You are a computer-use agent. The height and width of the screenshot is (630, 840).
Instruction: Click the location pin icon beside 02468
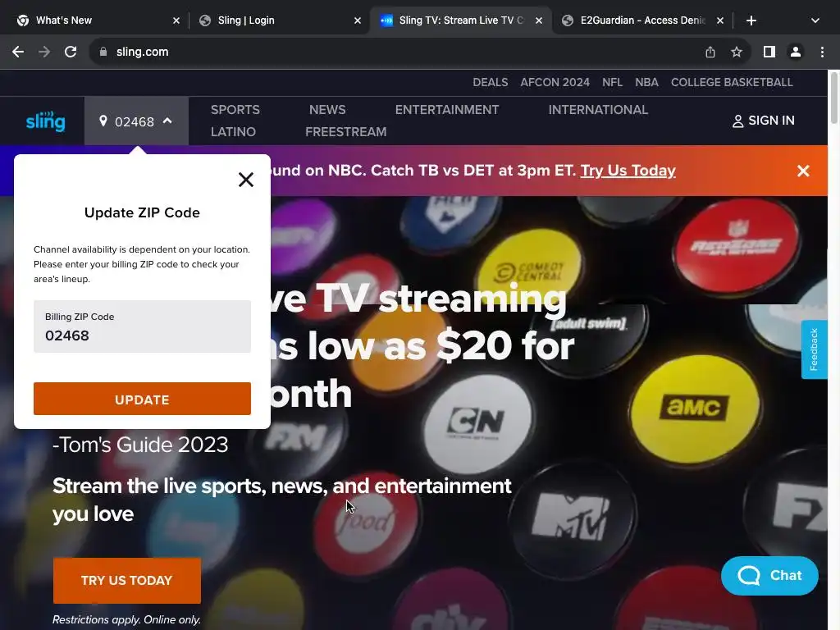click(103, 121)
